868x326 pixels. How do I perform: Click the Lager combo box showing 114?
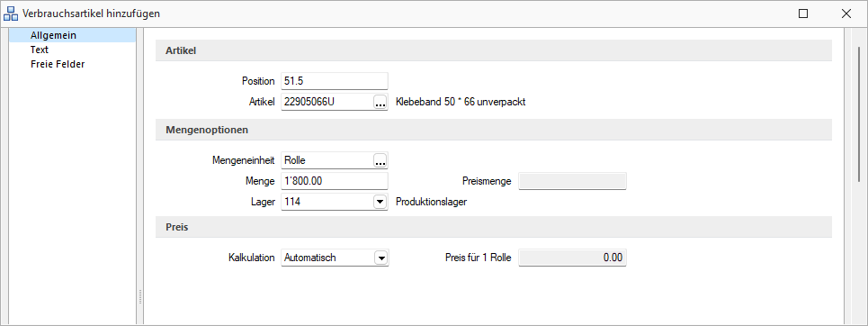pyautogui.click(x=335, y=203)
